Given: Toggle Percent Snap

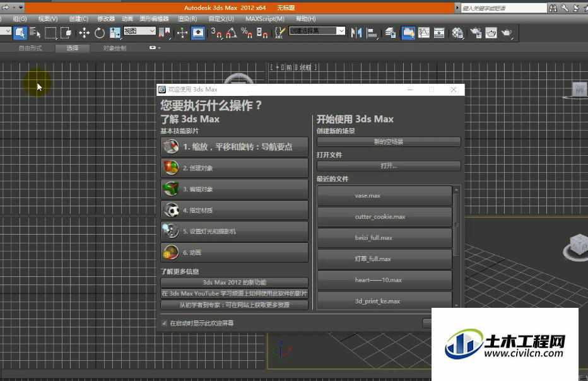Looking at the screenshot, I should (247, 33).
